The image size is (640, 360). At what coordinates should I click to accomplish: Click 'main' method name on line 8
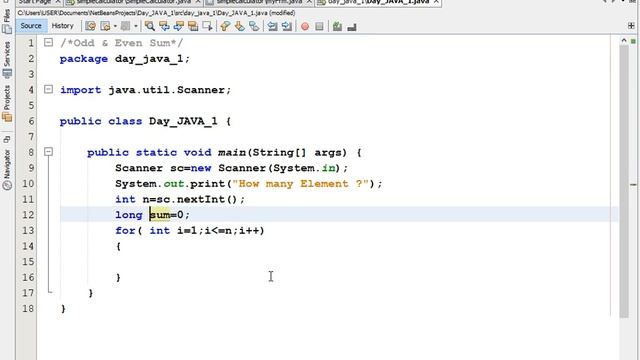coord(231,152)
